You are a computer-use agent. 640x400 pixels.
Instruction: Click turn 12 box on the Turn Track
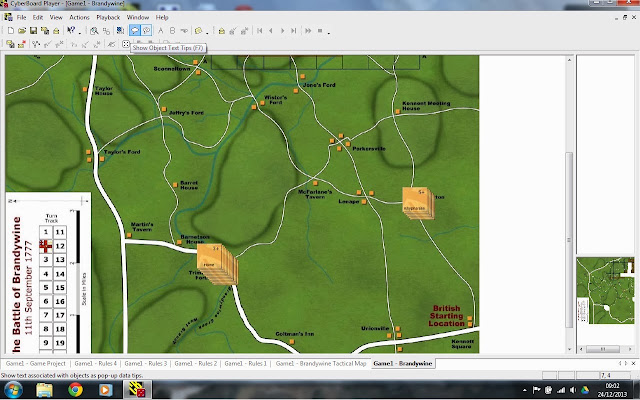[x=60, y=246]
